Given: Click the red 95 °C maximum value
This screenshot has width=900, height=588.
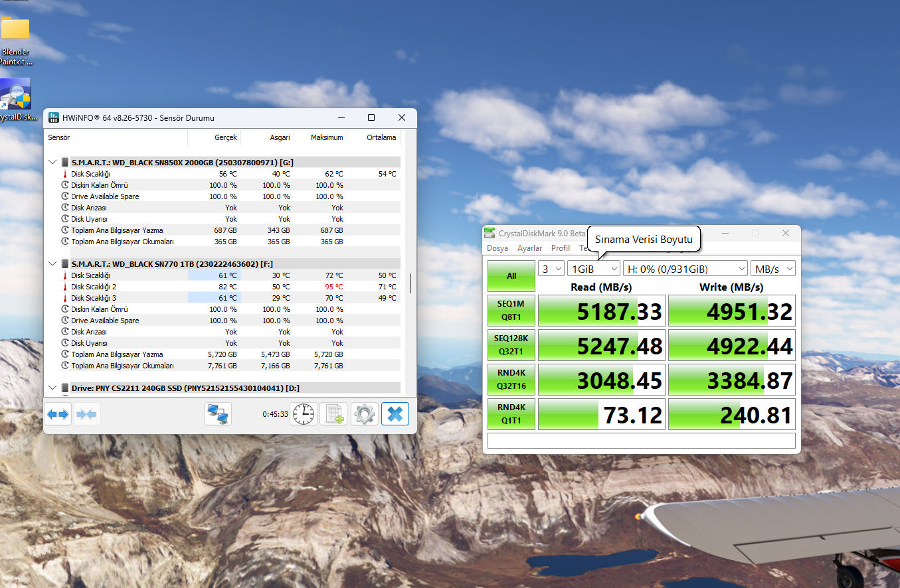Looking at the screenshot, I should point(334,287).
